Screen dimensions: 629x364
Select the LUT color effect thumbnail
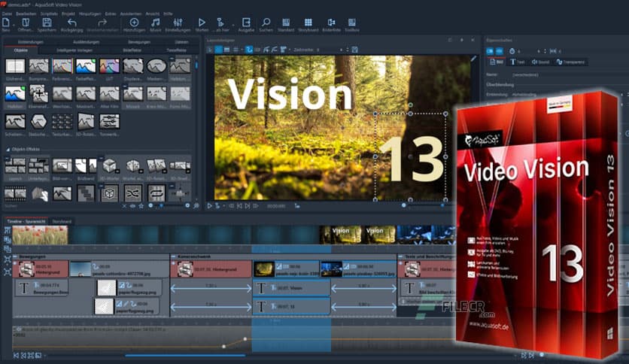pyautogui.click(x=109, y=66)
